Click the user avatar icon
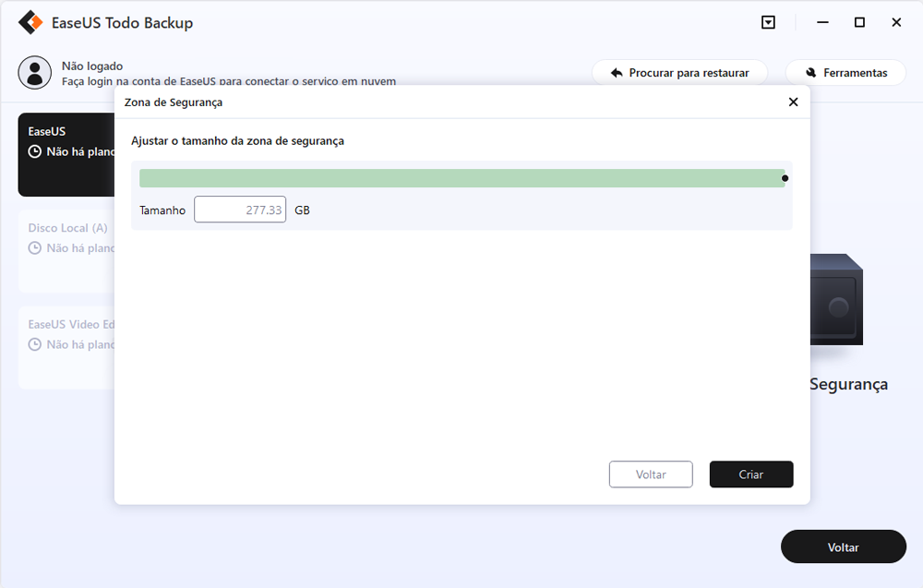This screenshot has width=923, height=588. [x=35, y=72]
